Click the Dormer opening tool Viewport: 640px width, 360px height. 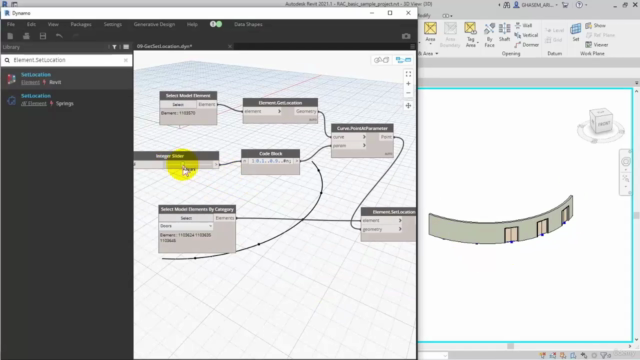pos(527,45)
